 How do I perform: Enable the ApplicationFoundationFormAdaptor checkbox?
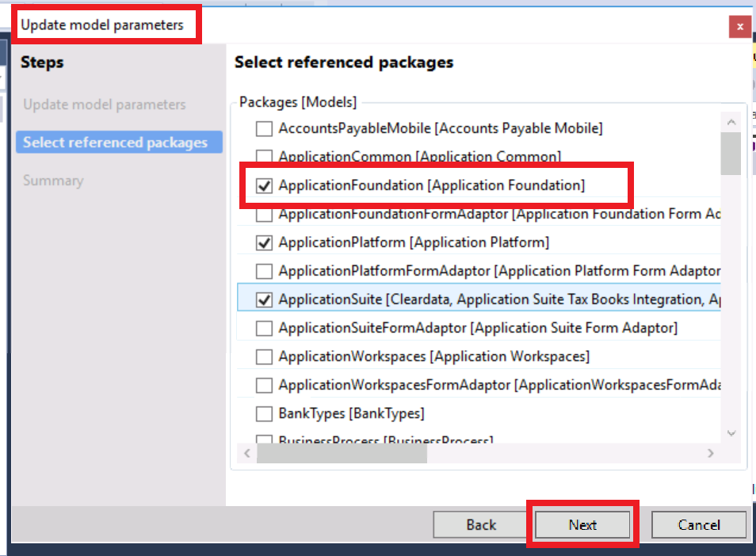pos(264,214)
